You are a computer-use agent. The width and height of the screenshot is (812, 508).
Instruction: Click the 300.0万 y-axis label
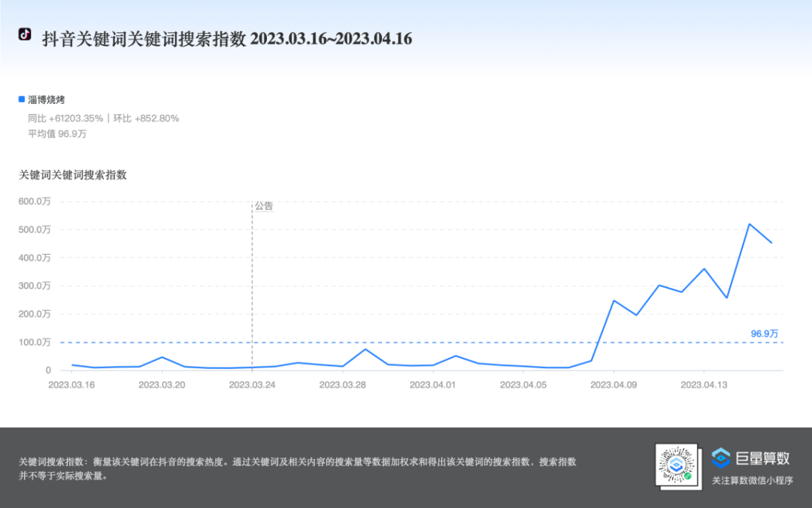35,286
